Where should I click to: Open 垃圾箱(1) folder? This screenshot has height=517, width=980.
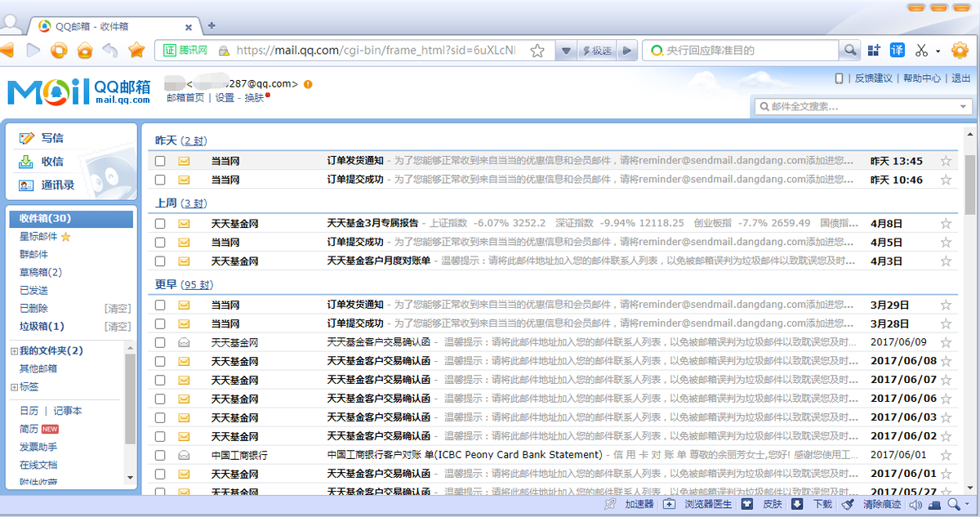(x=42, y=327)
